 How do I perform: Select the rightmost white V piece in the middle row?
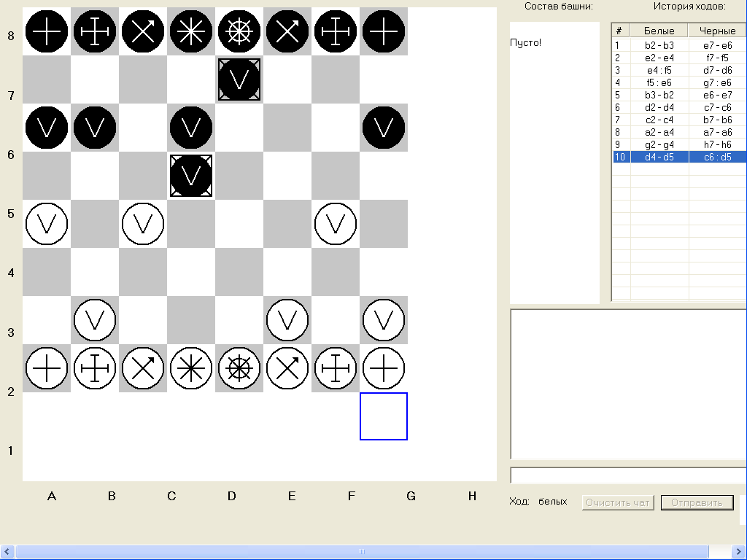336,224
